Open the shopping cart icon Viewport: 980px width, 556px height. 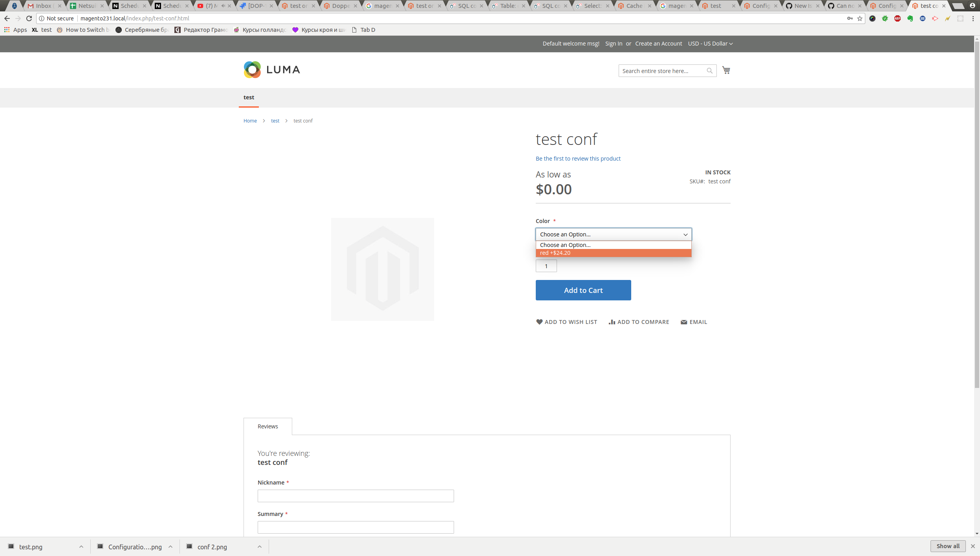725,70
